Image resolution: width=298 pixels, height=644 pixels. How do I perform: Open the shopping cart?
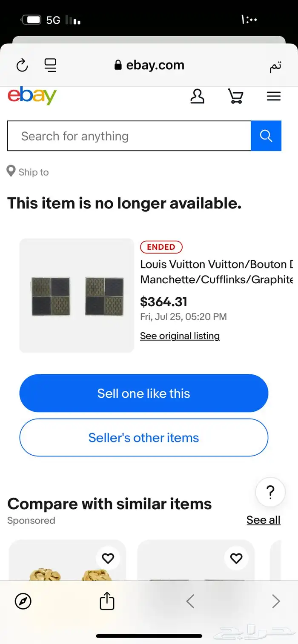pyautogui.click(x=235, y=96)
